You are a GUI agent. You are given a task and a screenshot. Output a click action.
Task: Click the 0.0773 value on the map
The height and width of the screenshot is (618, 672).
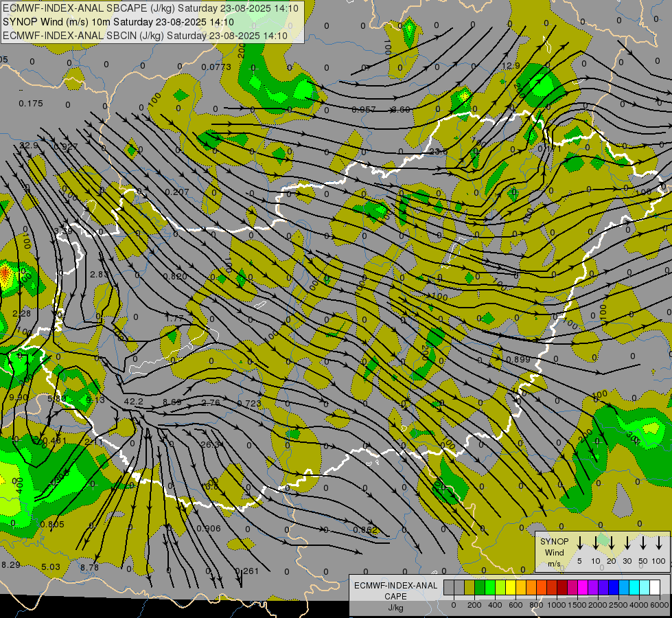click(216, 67)
